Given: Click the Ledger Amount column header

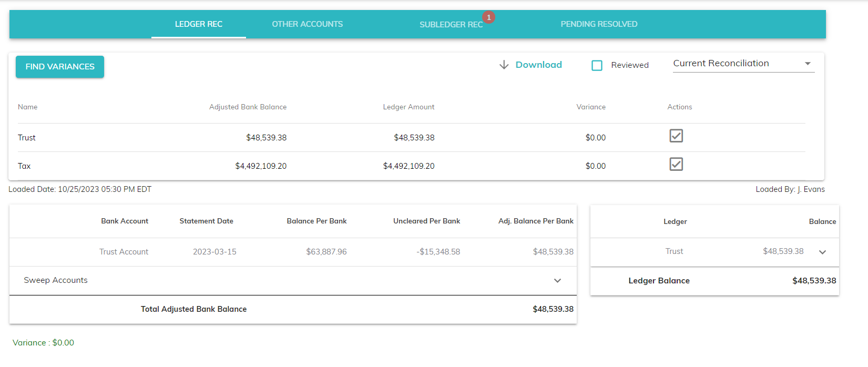Looking at the screenshot, I should point(409,107).
